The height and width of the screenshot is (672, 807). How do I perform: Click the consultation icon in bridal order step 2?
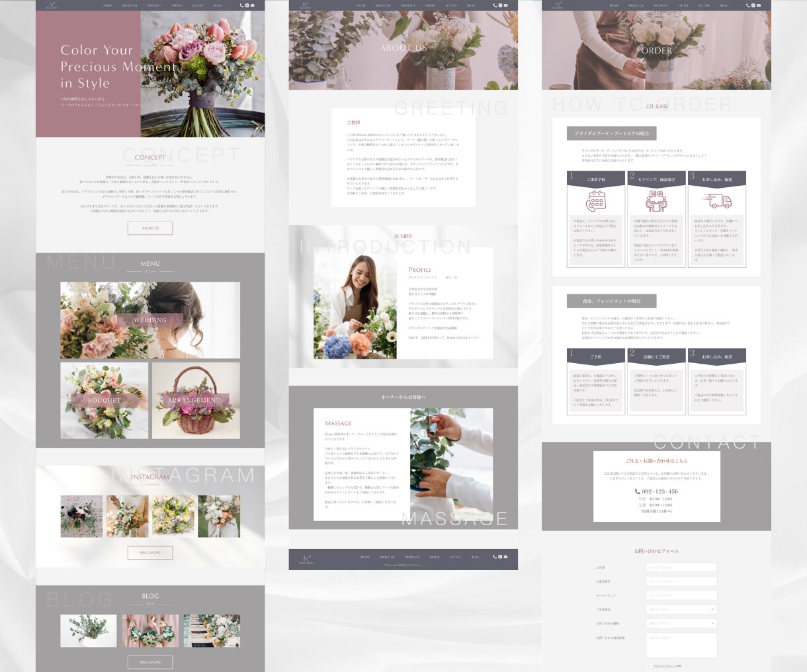[656, 200]
